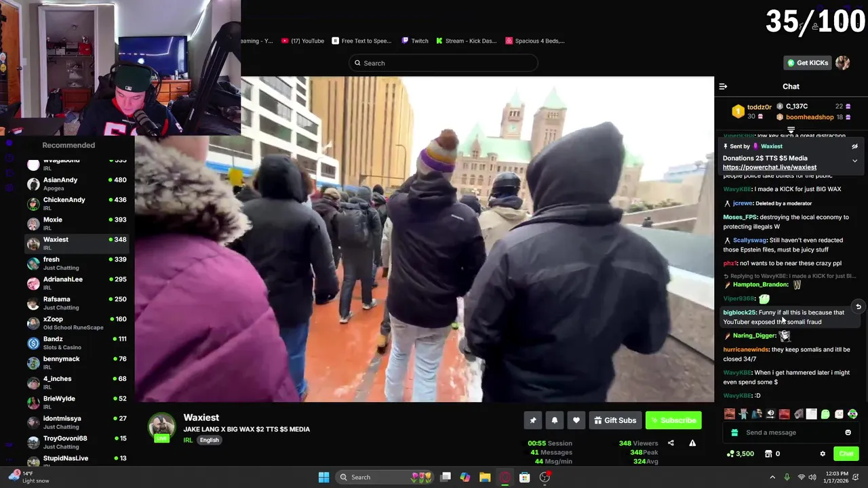Follow Waxiest with the heart icon
This screenshot has height=488, width=868.
pyautogui.click(x=576, y=420)
